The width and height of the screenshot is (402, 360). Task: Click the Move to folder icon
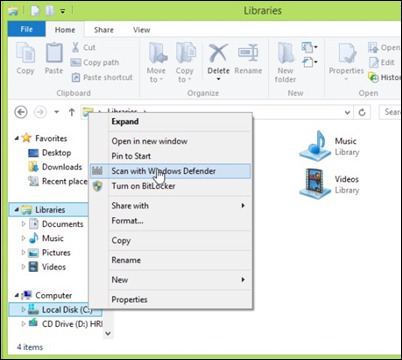(x=157, y=53)
